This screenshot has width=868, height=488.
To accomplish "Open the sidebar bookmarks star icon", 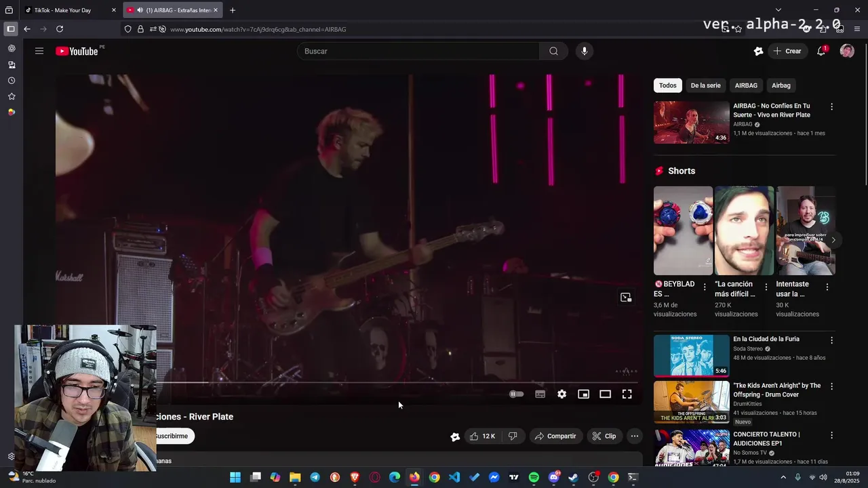I will tap(12, 96).
